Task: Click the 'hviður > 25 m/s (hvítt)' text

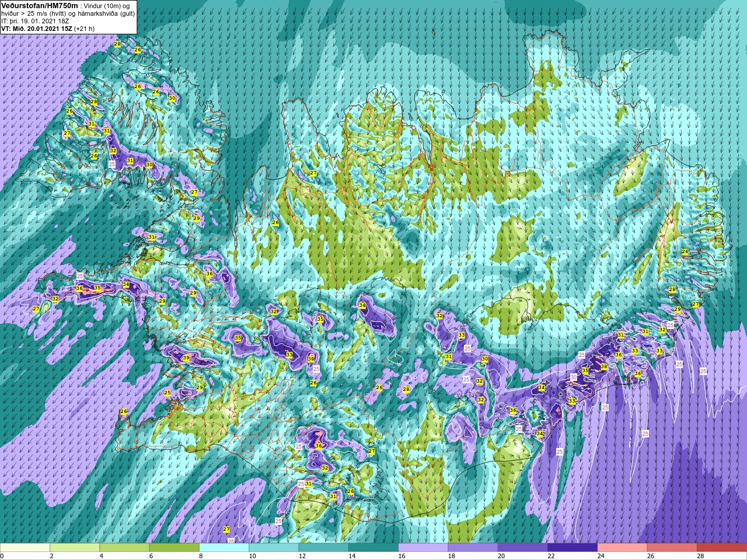Action: pyautogui.click(x=33, y=13)
